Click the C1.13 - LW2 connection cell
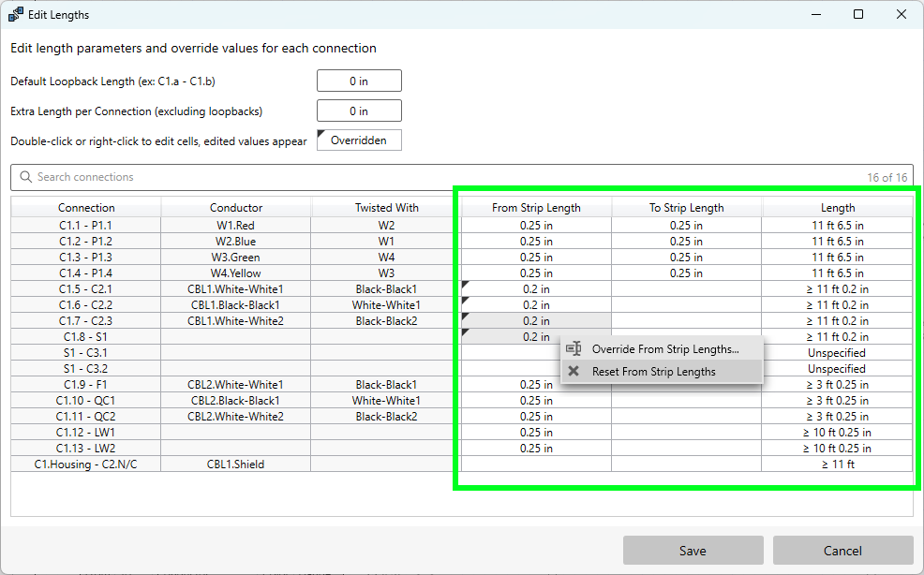Screen dimensions: 924x575 point(86,448)
